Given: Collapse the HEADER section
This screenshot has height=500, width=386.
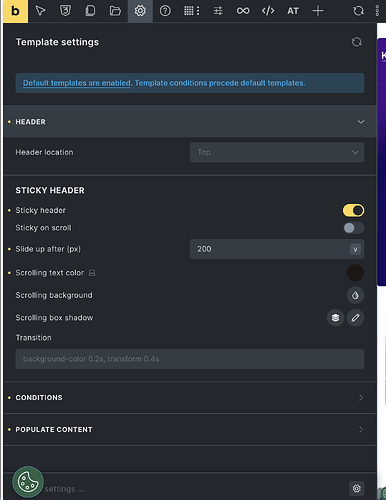Looking at the screenshot, I should click(190, 122).
